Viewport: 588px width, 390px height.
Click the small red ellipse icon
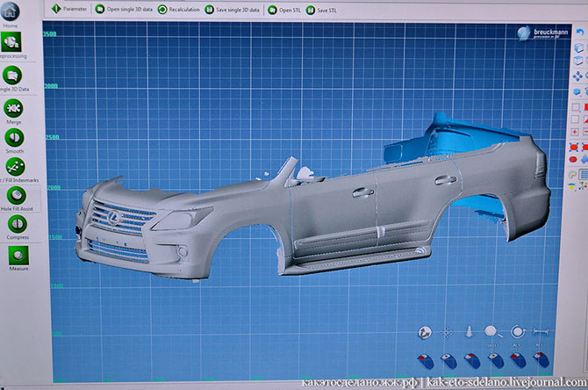(572, 160)
